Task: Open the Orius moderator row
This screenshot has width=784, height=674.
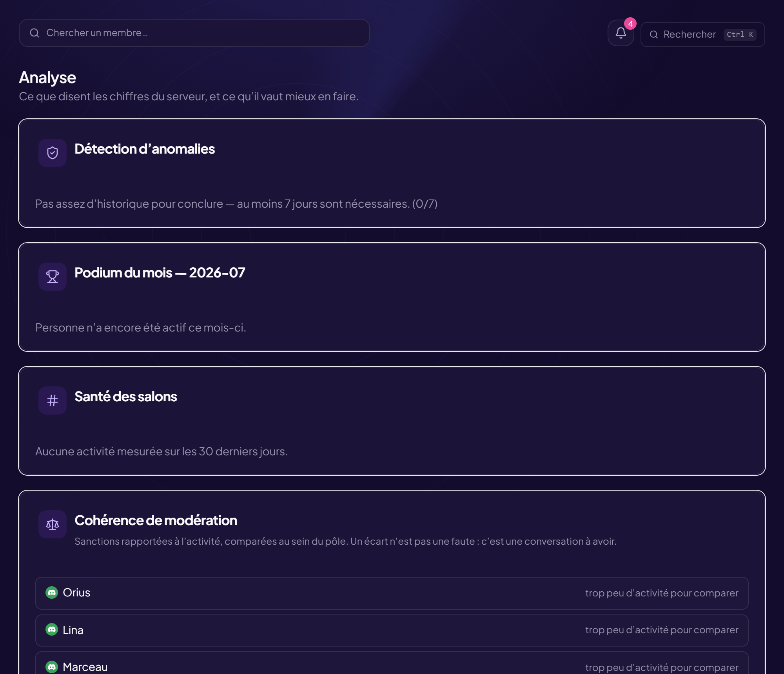Action: pos(392,593)
